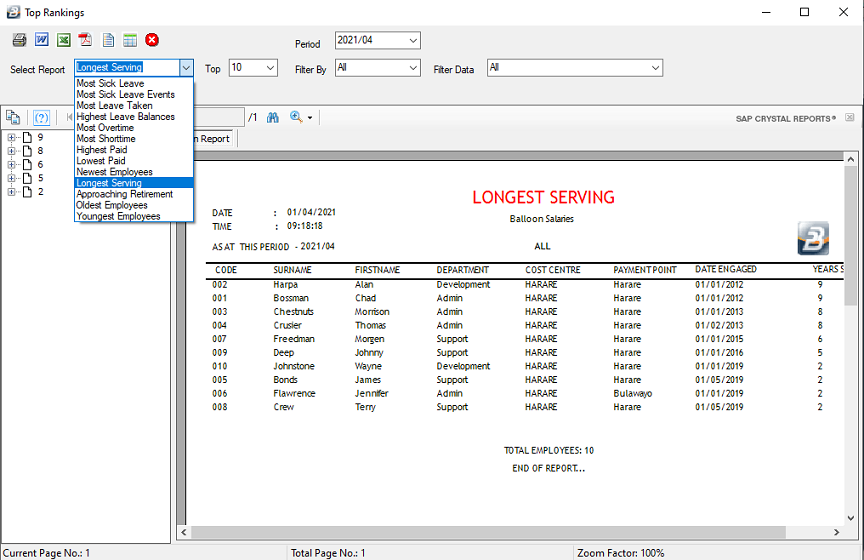This screenshot has height=560, width=864.
Task: Click the export report copy icon
Action: [13, 117]
